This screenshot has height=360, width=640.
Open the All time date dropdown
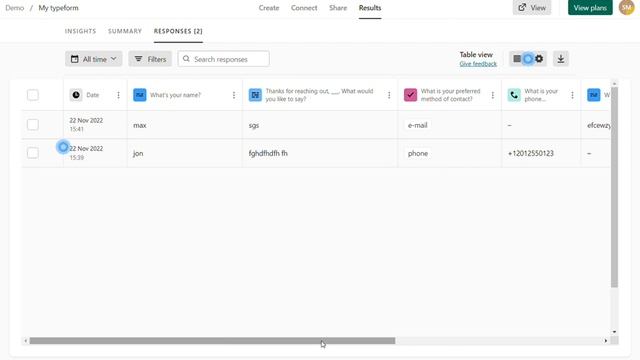pyautogui.click(x=93, y=59)
